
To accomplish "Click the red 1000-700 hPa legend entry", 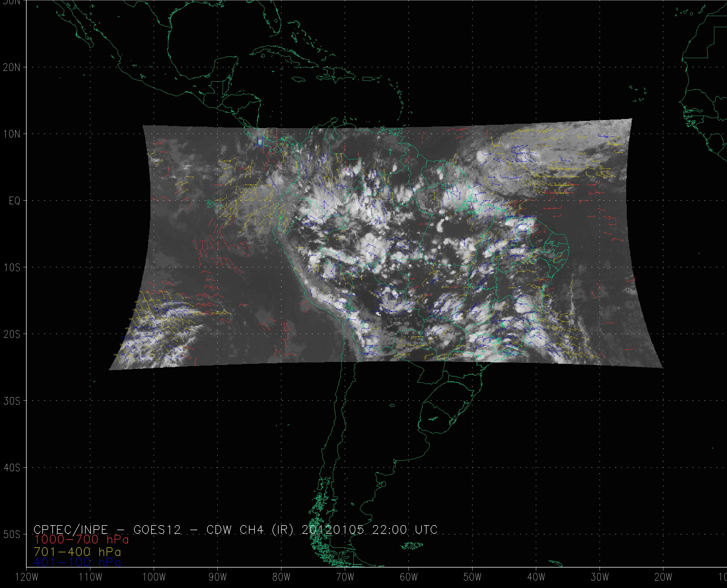I will 81,539.
